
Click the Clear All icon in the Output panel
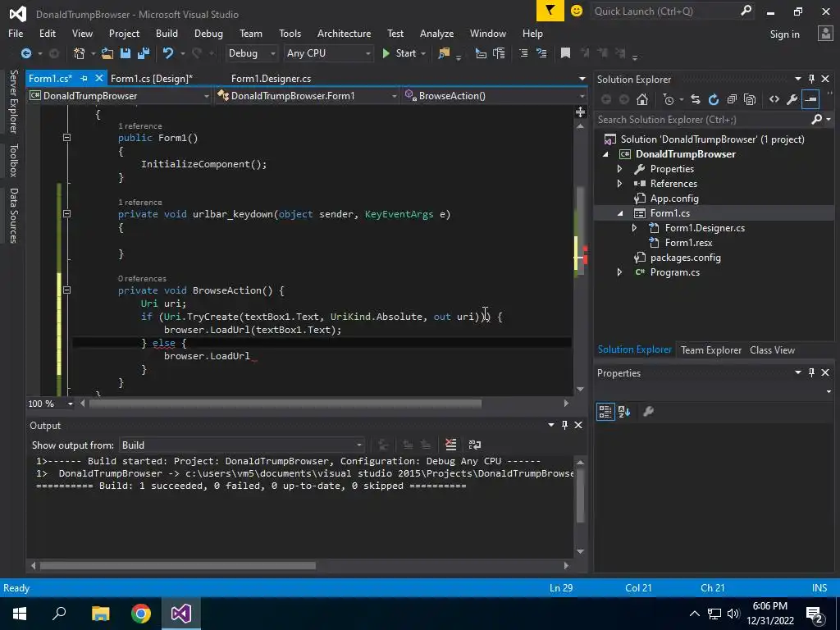[x=450, y=445]
